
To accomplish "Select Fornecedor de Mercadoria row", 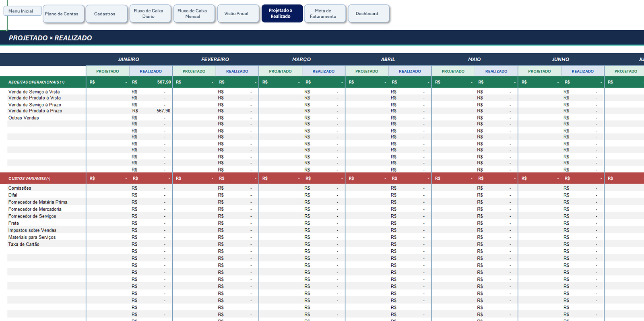I will (x=35, y=209).
